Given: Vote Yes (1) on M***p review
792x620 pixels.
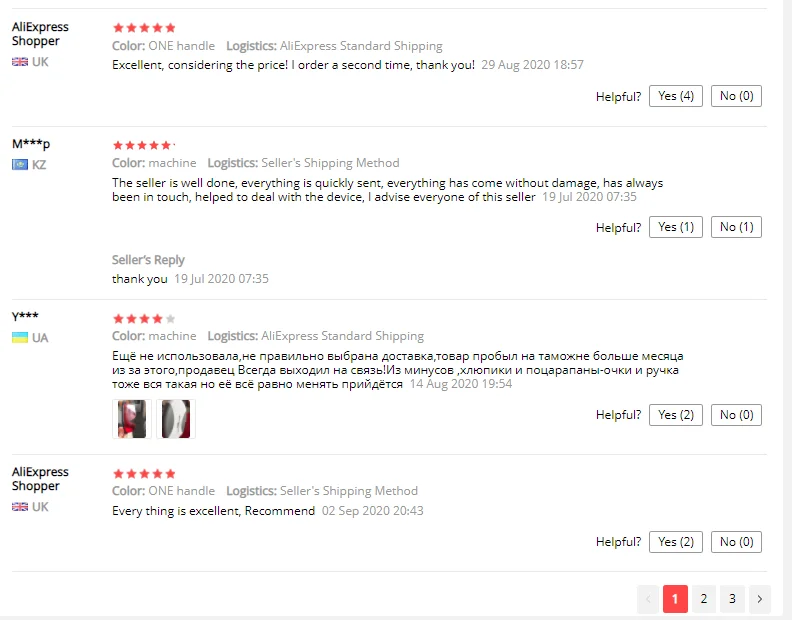Looking at the screenshot, I should (x=676, y=227).
